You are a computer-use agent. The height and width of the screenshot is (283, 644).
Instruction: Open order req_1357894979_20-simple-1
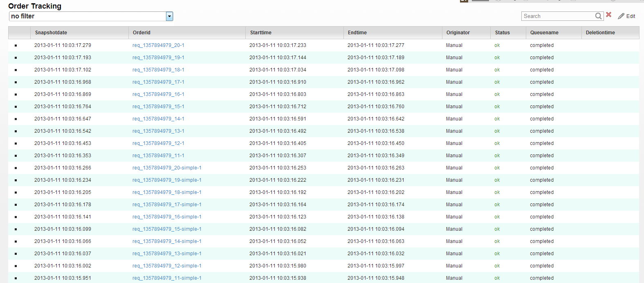coord(167,168)
